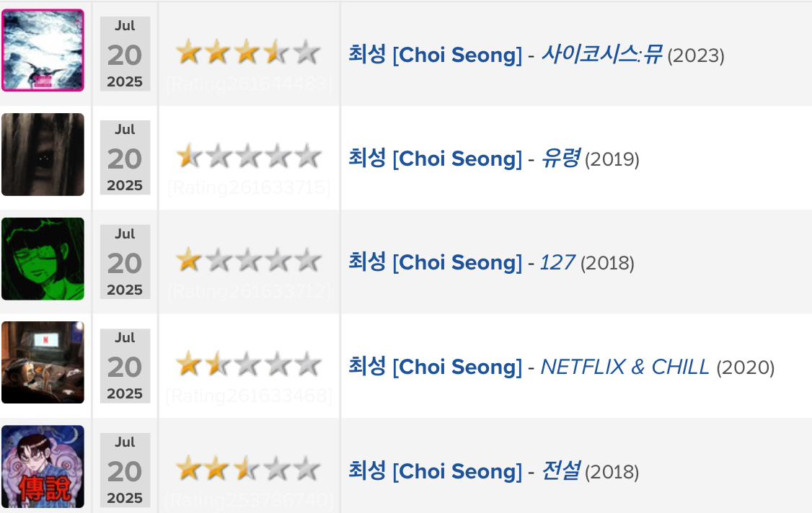
Task: Open the green 127 album cover thumbnail
Action: coord(43,259)
